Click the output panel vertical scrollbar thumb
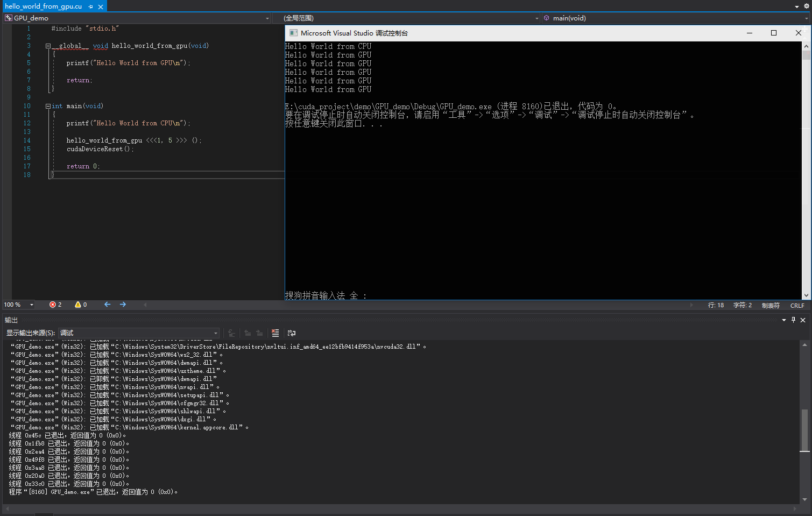The image size is (812, 516). click(x=804, y=430)
